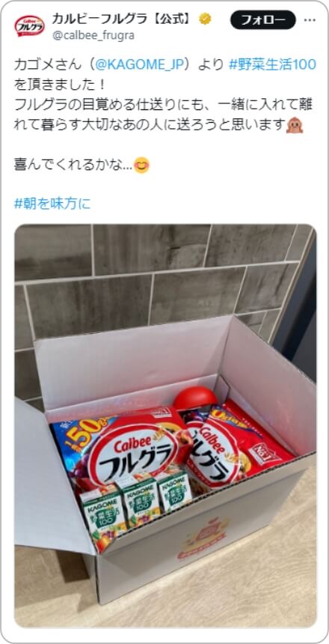Open the #朝を味方に hashtag
Screen dimensions: 329x644
tap(52, 204)
